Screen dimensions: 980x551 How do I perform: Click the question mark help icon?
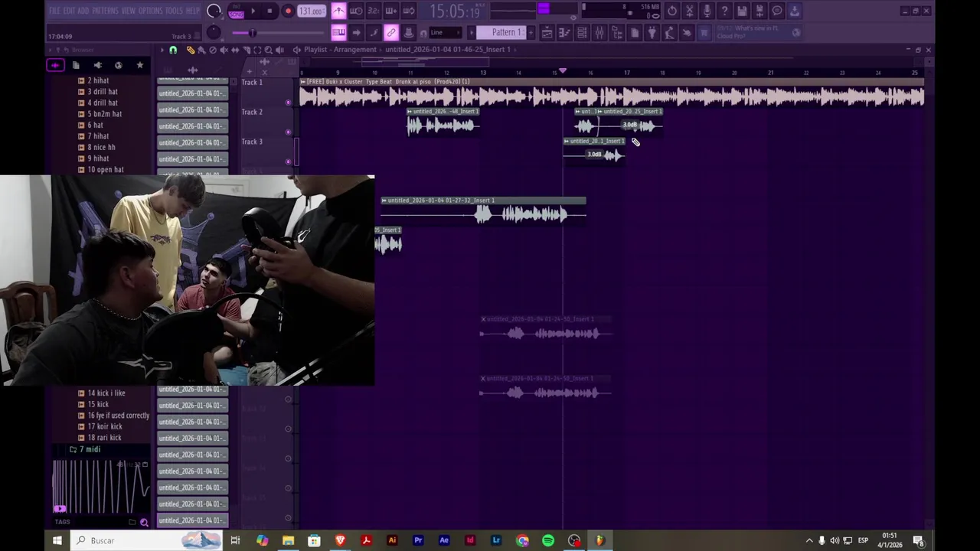[x=724, y=11]
